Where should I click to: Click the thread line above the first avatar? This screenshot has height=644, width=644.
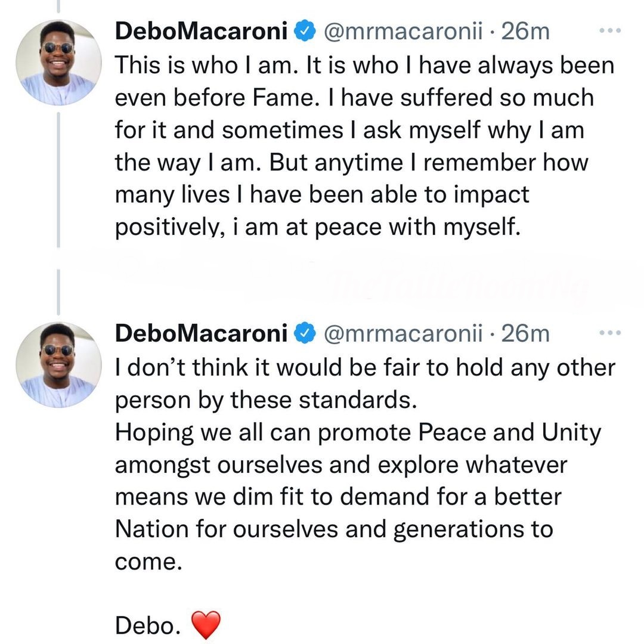[58, 6]
